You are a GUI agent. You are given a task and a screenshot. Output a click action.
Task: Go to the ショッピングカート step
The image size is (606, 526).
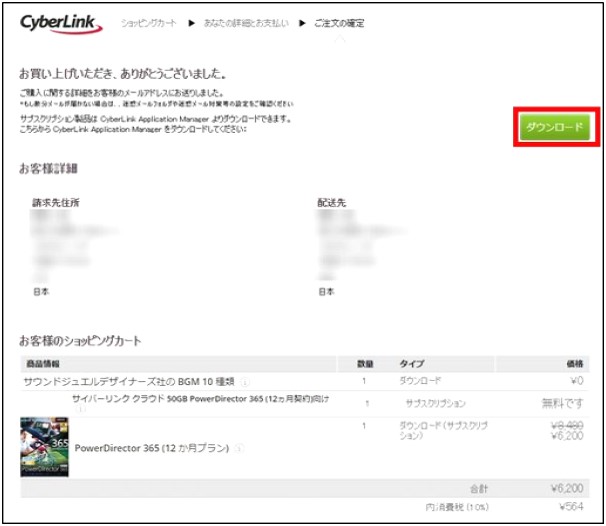pos(149,23)
